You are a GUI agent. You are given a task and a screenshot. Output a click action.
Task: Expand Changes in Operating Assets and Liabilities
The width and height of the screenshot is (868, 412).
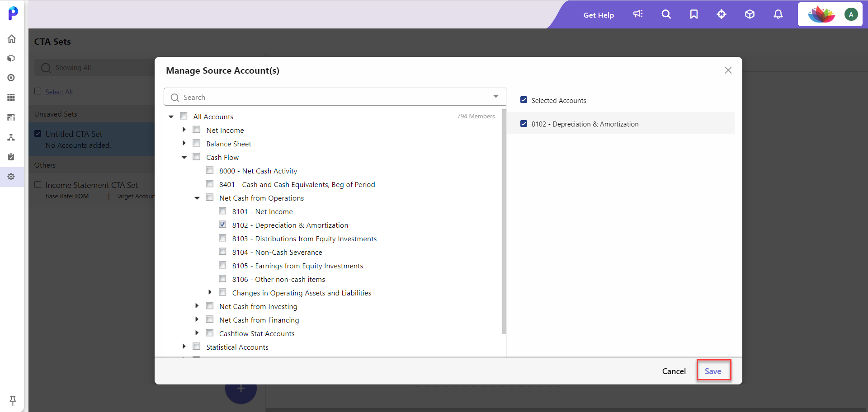pos(210,292)
